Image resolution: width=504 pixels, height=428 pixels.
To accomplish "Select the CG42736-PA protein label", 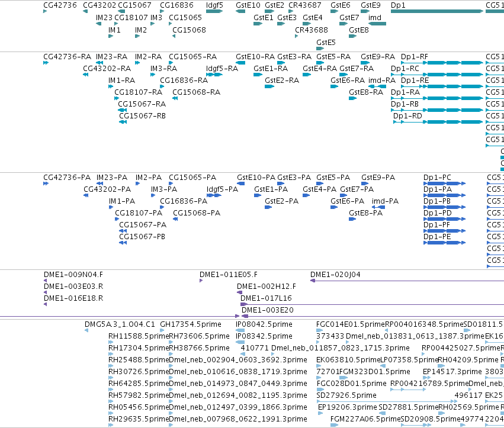I will (x=67, y=178).
